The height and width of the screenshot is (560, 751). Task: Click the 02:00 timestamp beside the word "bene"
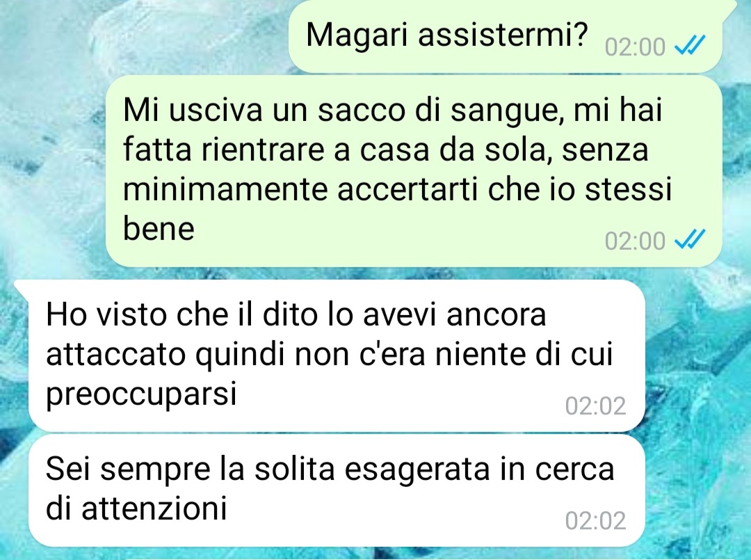(635, 241)
